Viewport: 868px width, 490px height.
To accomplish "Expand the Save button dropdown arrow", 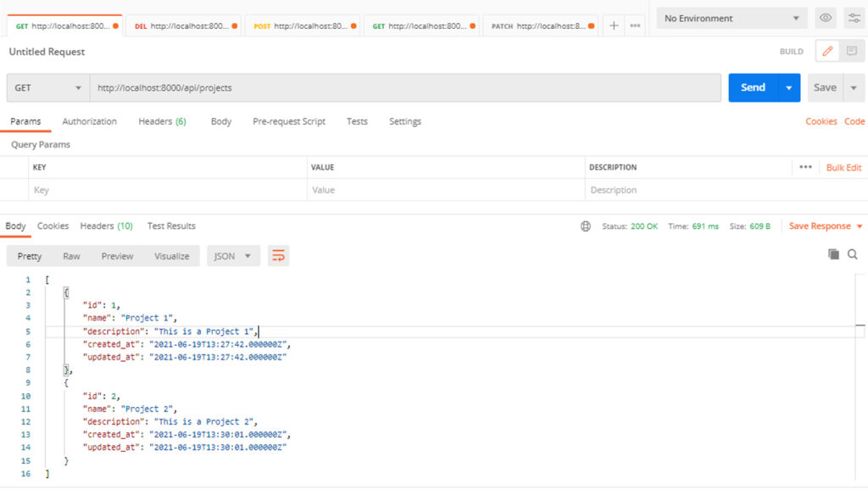I will 854,87.
